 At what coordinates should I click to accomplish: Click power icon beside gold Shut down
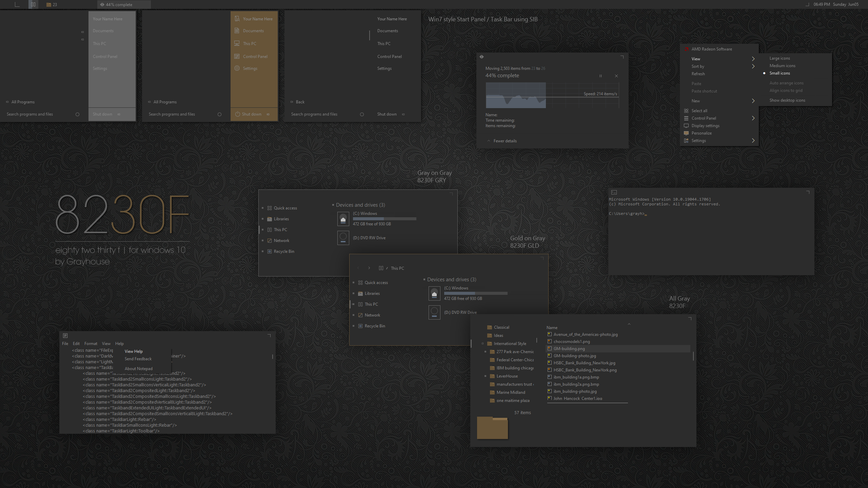tap(237, 114)
